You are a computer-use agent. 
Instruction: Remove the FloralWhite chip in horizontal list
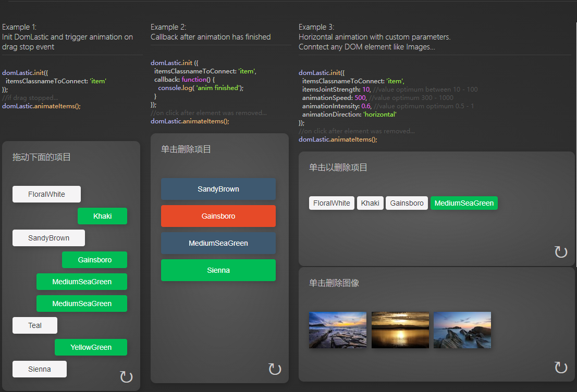click(x=332, y=203)
